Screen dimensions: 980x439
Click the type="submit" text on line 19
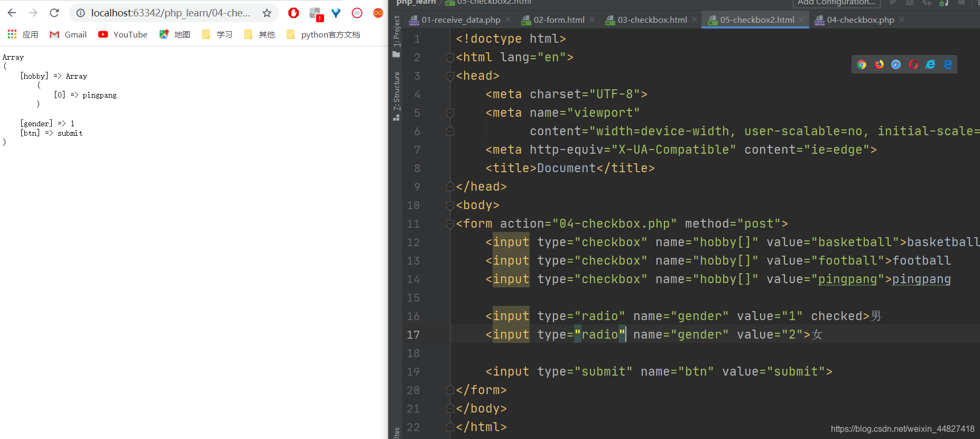pyautogui.click(x=585, y=372)
